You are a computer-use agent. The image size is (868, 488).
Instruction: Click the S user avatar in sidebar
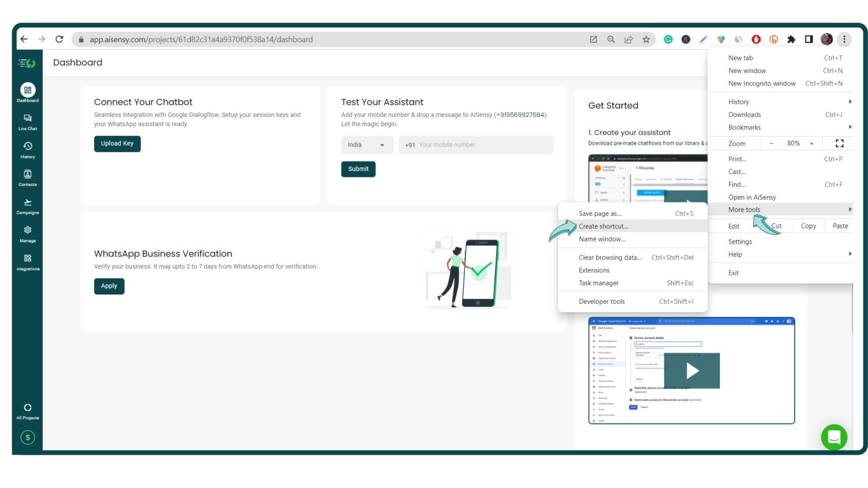(27, 437)
